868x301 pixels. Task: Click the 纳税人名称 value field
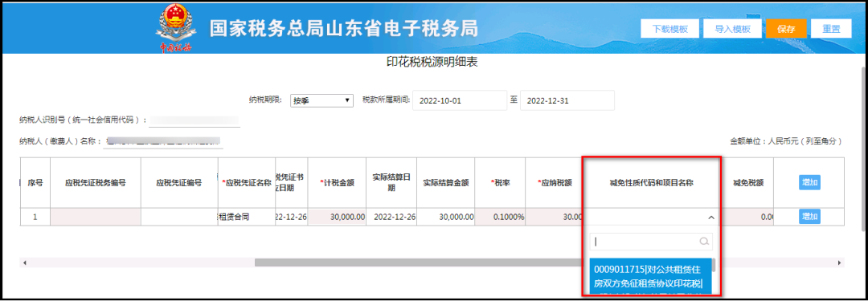tap(163, 141)
